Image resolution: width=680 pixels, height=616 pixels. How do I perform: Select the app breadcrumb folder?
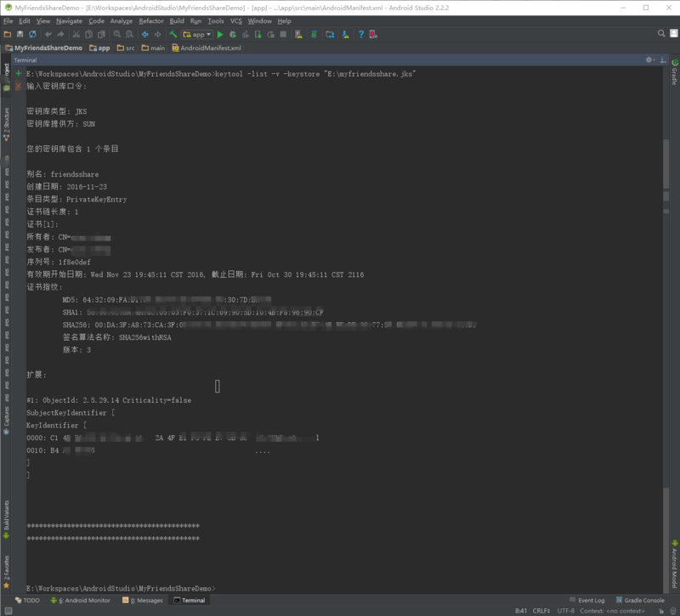[99, 48]
